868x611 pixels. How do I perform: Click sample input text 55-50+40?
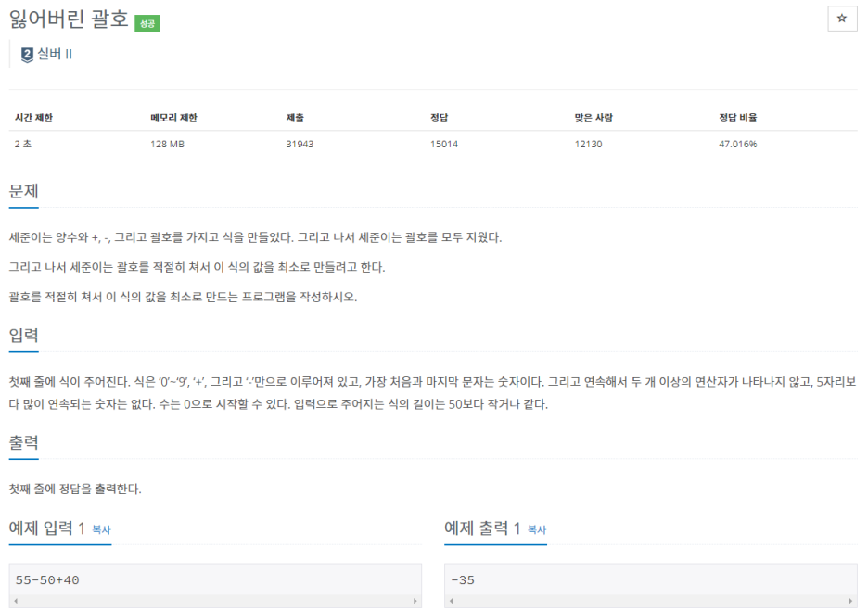(47, 580)
